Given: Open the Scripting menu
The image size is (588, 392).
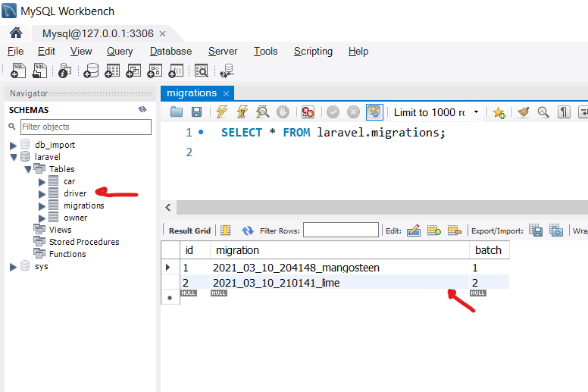Looking at the screenshot, I should point(313,51).
